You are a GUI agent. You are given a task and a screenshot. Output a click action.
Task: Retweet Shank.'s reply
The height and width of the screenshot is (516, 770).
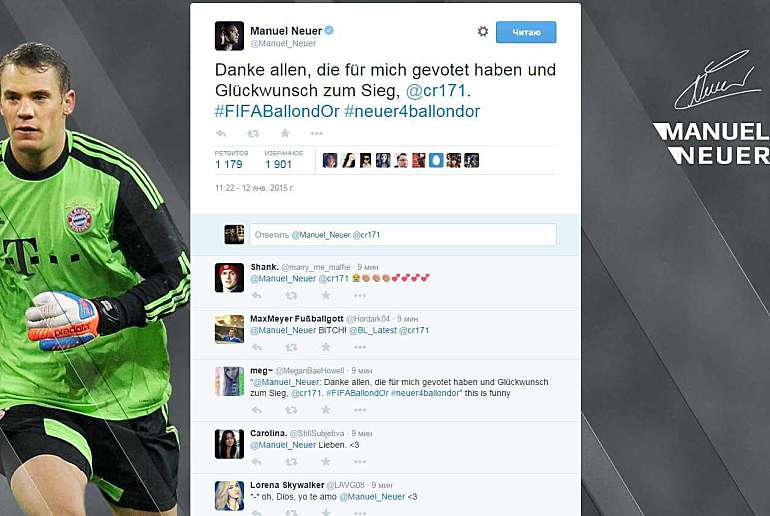click(291, 295)
